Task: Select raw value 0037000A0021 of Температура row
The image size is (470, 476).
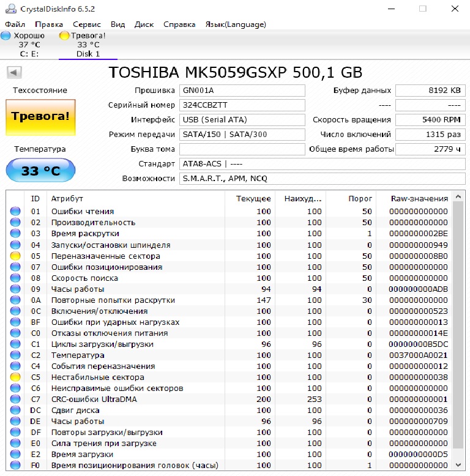Action: click(x=419, y=355)
